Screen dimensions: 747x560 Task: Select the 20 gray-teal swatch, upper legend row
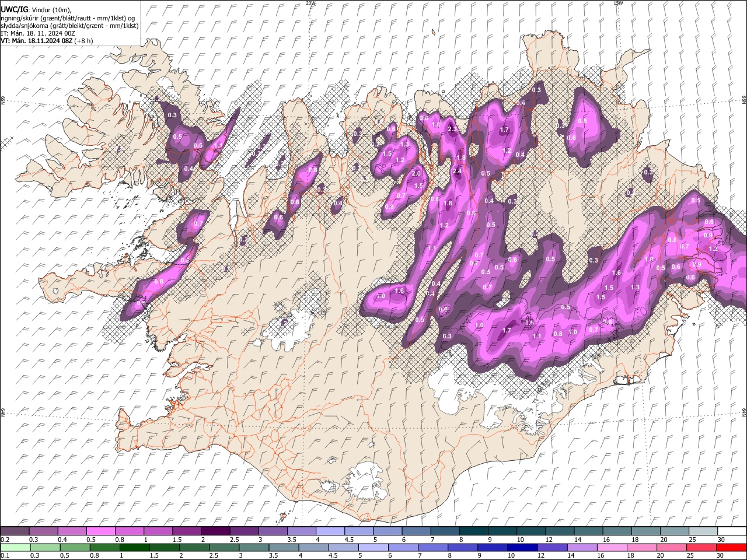click(x=675, y=531)
